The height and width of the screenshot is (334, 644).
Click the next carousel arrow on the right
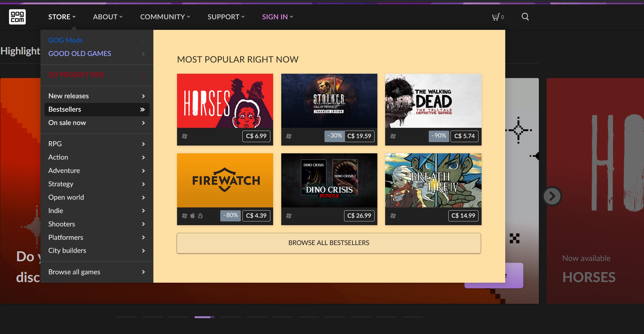(552, 196)
